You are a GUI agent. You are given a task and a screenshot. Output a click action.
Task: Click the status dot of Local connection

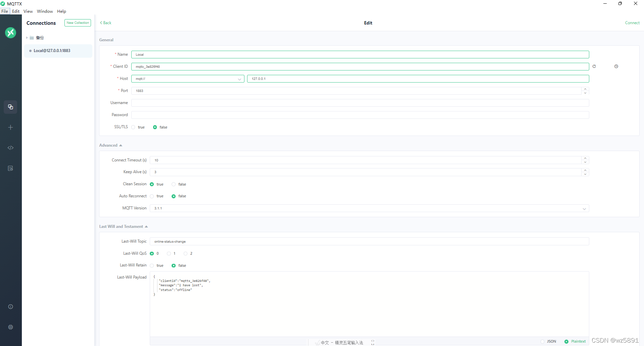pyautogui.click(x=30, y=51)
